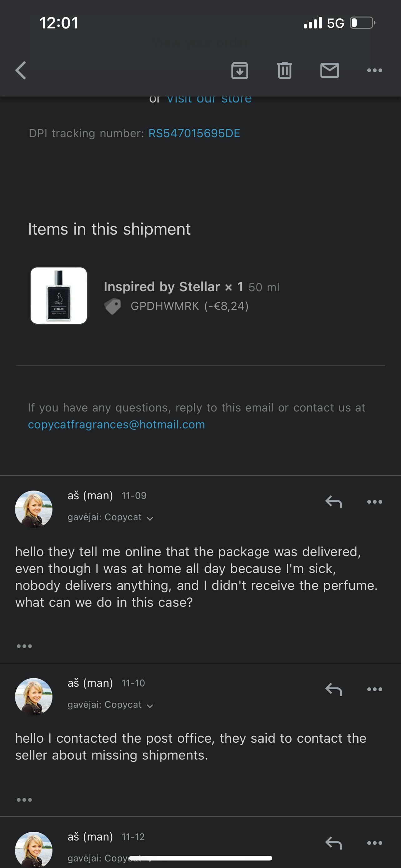
Task: Show quoted text under the 11-09 message
Action: [24, 646]
